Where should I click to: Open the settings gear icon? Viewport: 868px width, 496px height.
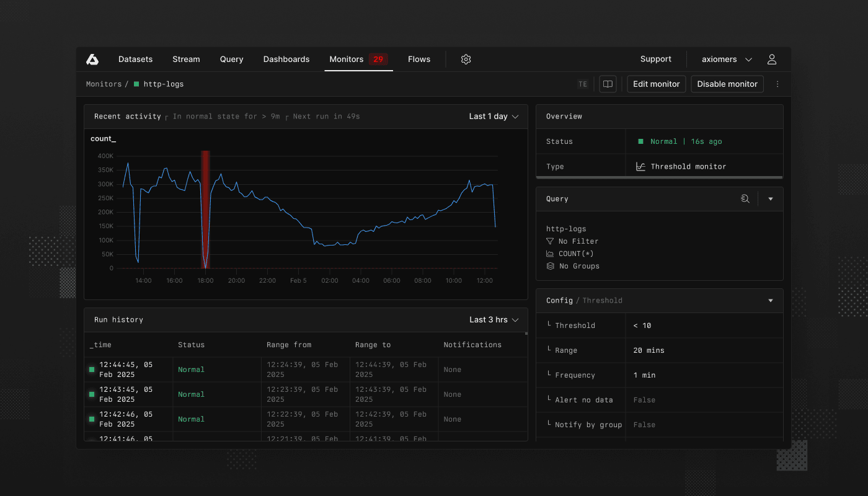tap(466, 60)
